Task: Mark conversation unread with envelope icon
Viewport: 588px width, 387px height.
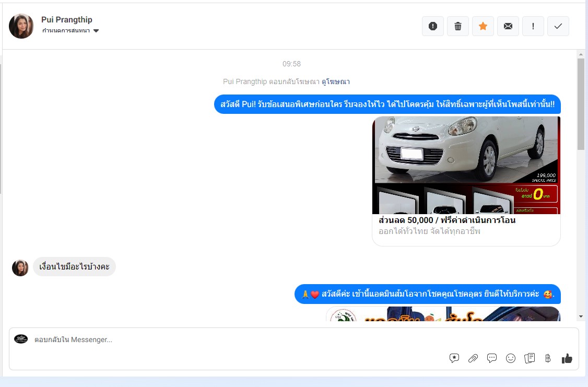Action: [x=508, y=26]
